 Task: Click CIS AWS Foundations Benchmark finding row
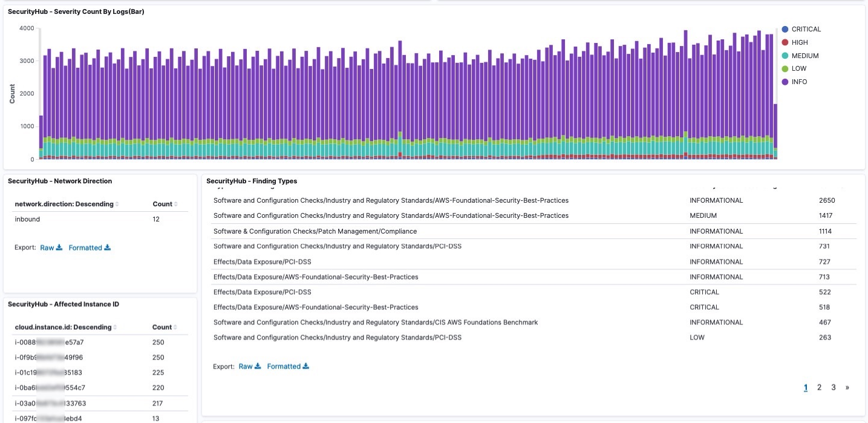click(534, 323)
